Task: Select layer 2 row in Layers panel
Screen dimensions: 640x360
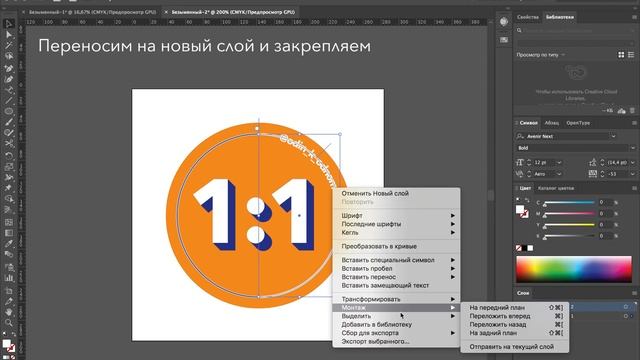Action: (x=602, y=307)
